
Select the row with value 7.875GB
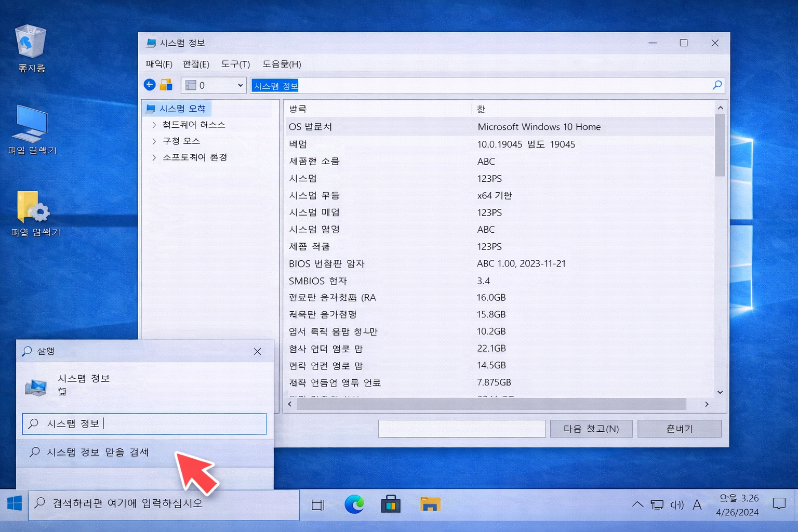[x=500, y=382]
